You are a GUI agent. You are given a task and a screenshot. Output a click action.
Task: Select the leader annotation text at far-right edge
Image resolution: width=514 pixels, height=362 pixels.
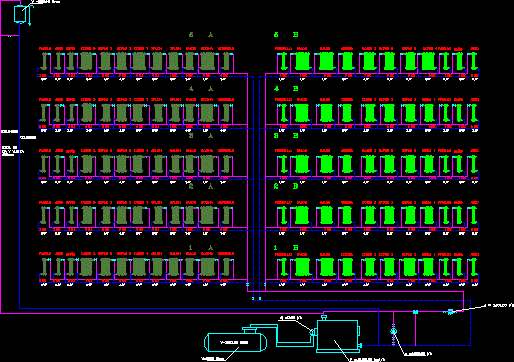pyautogui.click(x=501, y=305)
